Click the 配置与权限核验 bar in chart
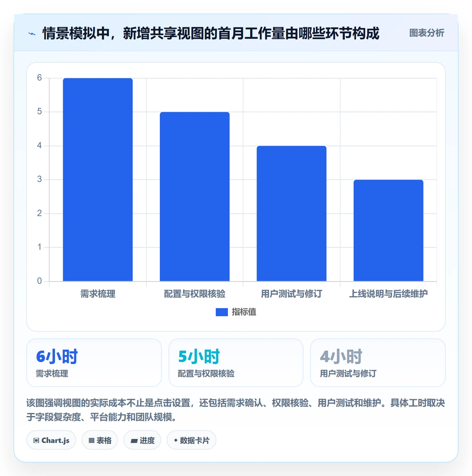Image resolution: width=472 pixels, height=476 pixels. point(195,197)
